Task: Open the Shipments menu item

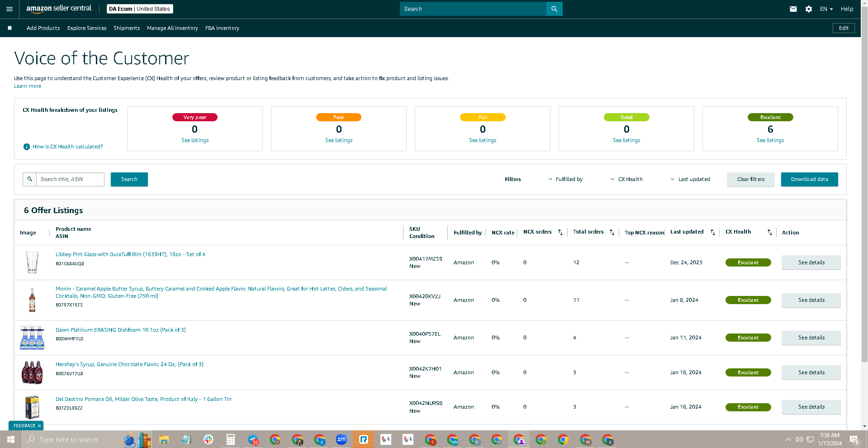Action: click(127, 28)
